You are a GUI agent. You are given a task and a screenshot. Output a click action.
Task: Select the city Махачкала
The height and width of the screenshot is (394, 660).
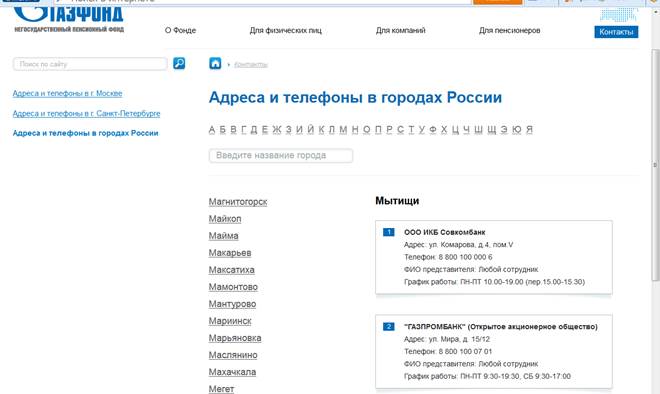pyautogui.click(x=232, y=372)
